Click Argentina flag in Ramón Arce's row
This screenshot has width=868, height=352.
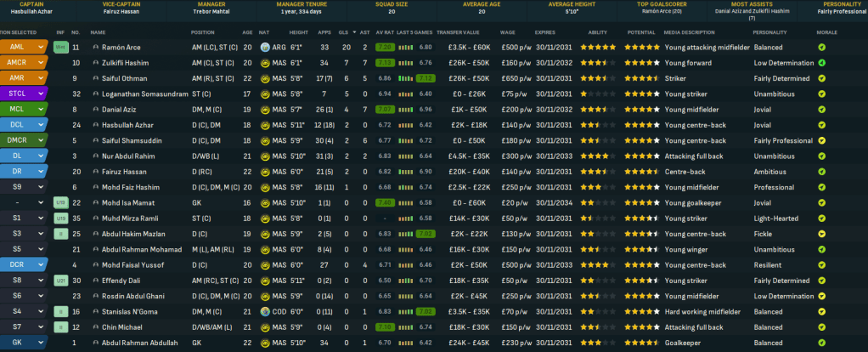(x=265, y=48)
